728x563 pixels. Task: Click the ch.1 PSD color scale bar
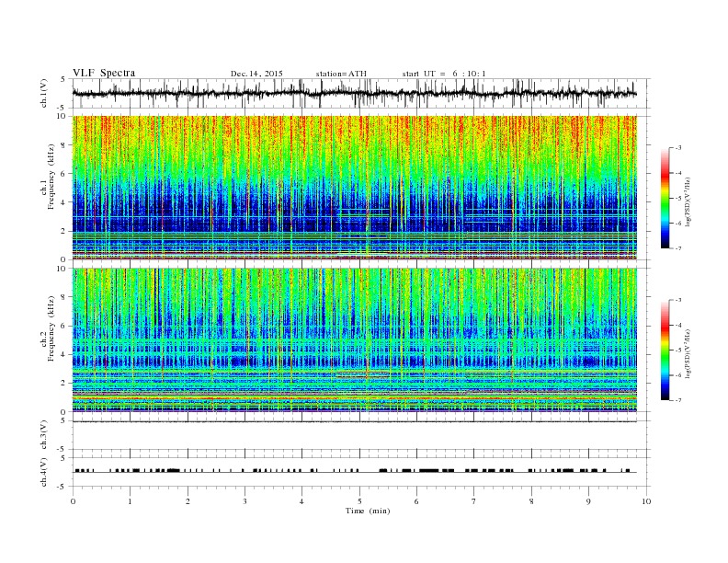point(665,198)
